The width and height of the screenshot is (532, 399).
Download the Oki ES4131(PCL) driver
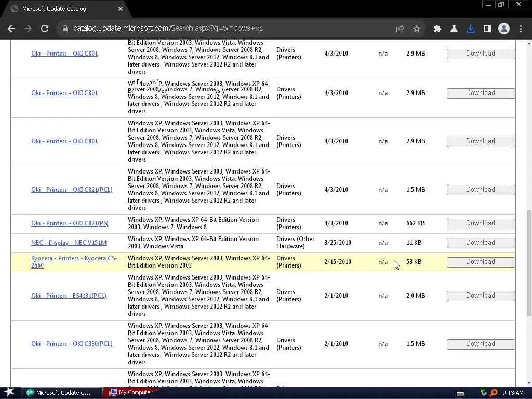tap(481, 296)
